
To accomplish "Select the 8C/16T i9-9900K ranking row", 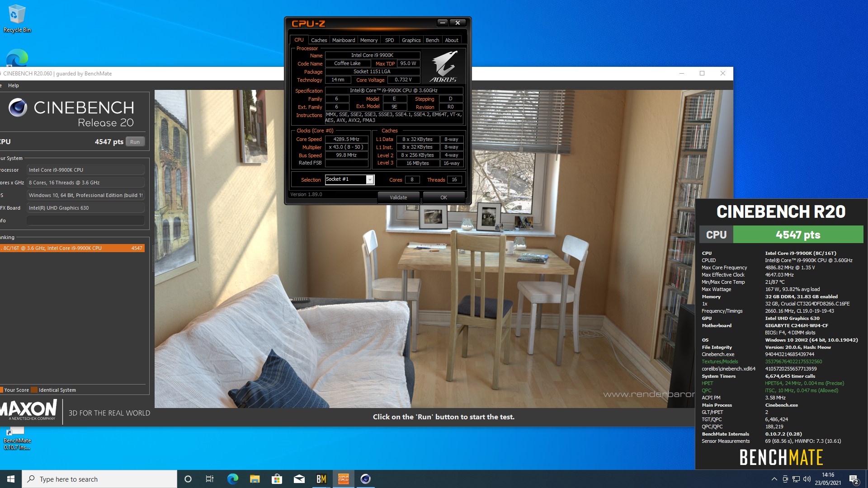I will tap(72, 248).
